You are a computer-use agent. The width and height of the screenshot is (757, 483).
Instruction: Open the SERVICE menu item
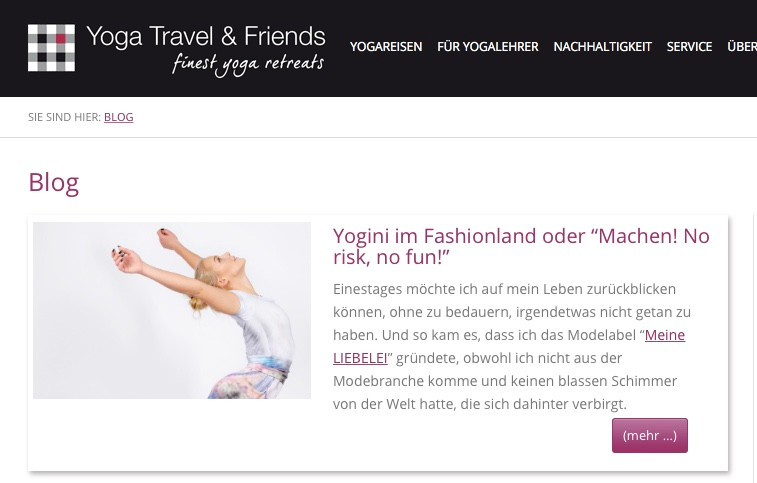pos(689,47)
